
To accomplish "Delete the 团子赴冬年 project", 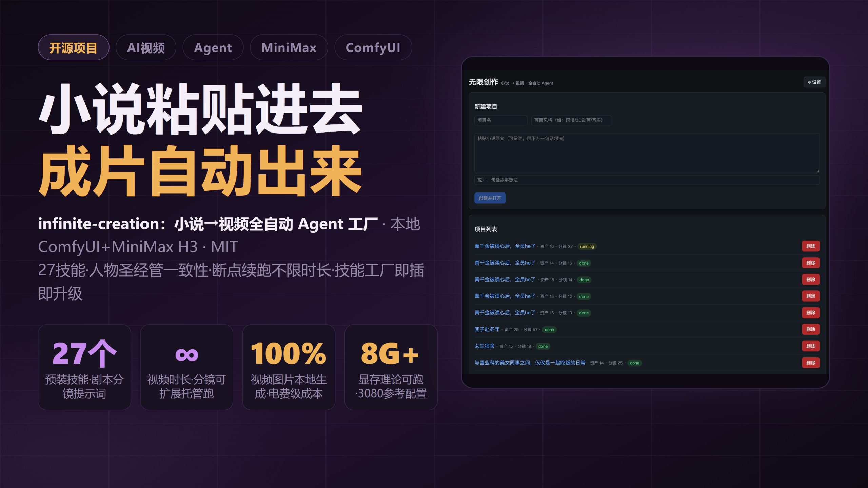I will pos(810,329).
